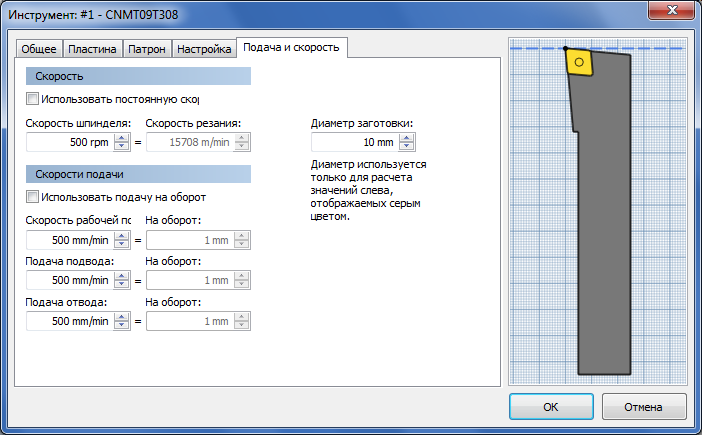The height and width of the screenshot is (435, 702).
Task: Decrease workpiece diameter with down arrow
Action: point(407,146)
